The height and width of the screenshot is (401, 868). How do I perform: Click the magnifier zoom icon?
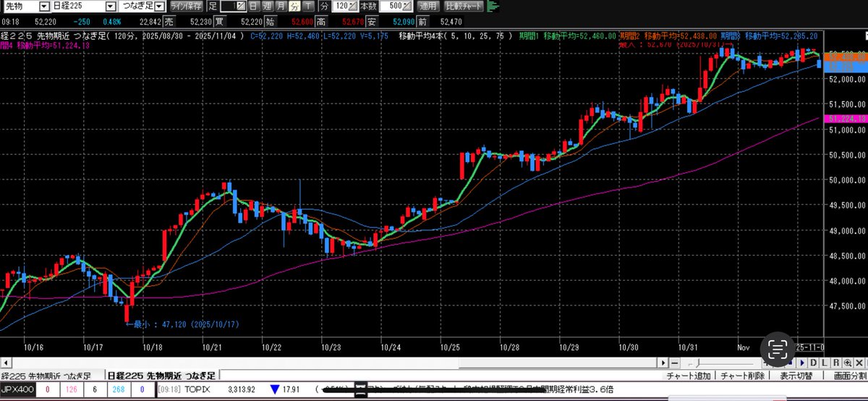coord(847,363)
